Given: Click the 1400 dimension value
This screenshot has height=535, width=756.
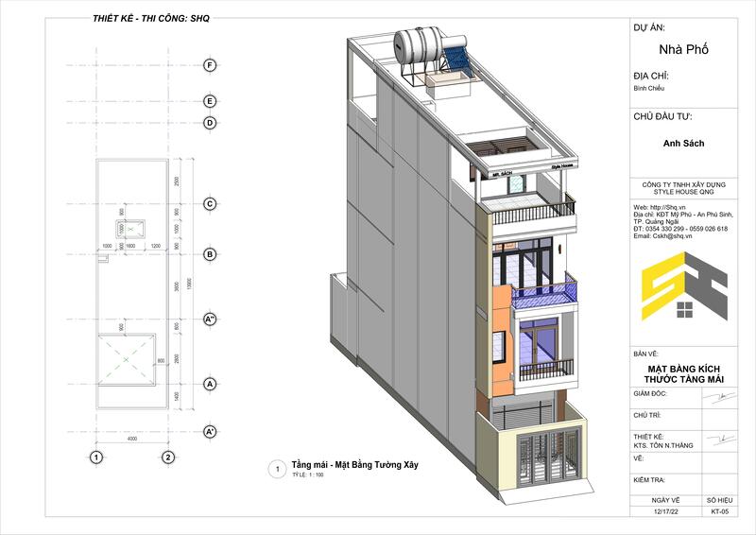Looking at the screenshot, I should pyautogui.click(x=177, y=396).
